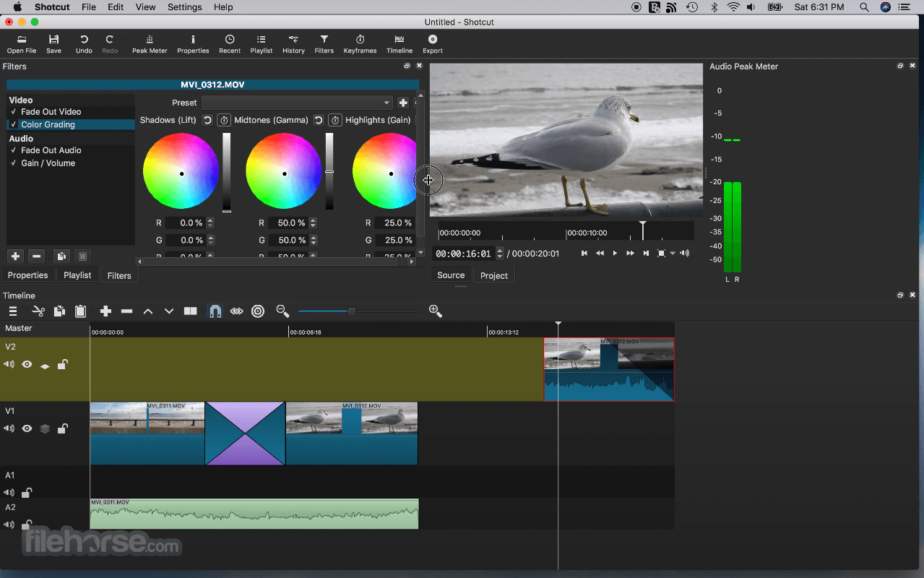Switch to the Project tab
The height and width of the screenshot is (578, 924).
point(494,275)
